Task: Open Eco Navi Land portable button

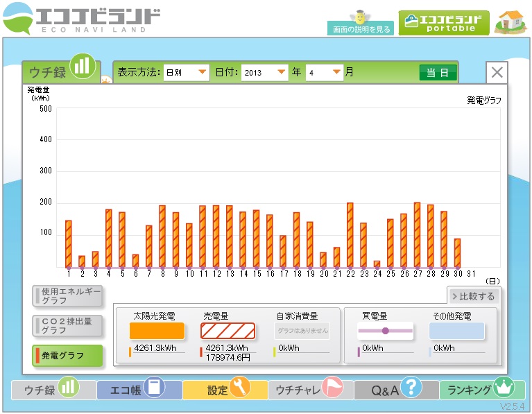Action: (x=444, y=23)
